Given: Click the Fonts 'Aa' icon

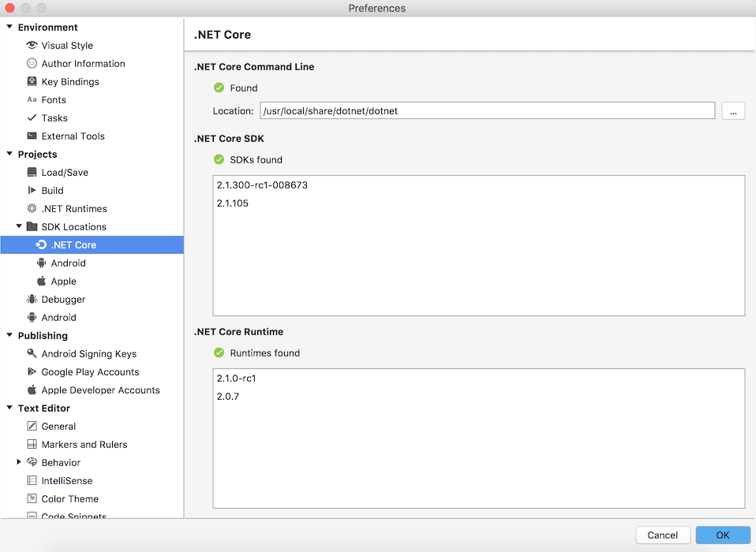Looking at the screenshot, I should 32,99.
